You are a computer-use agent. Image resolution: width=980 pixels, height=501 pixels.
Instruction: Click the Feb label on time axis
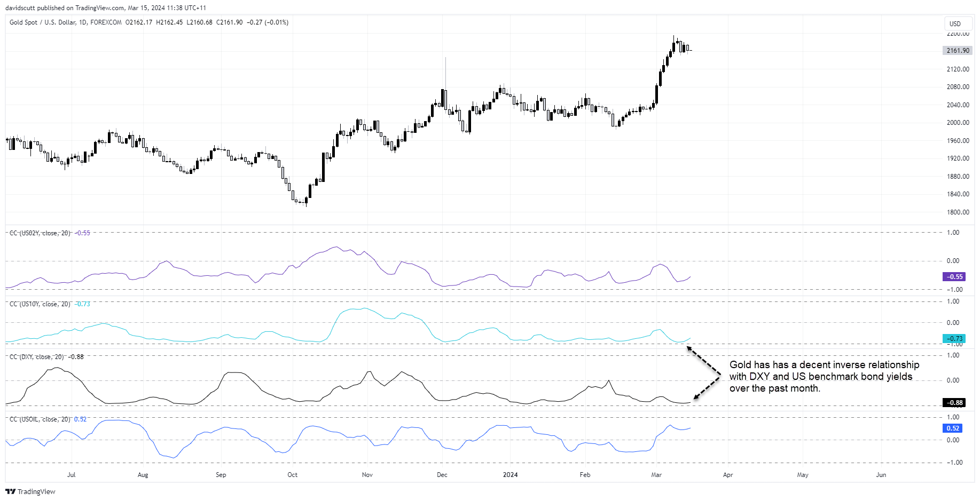point(585,475)
